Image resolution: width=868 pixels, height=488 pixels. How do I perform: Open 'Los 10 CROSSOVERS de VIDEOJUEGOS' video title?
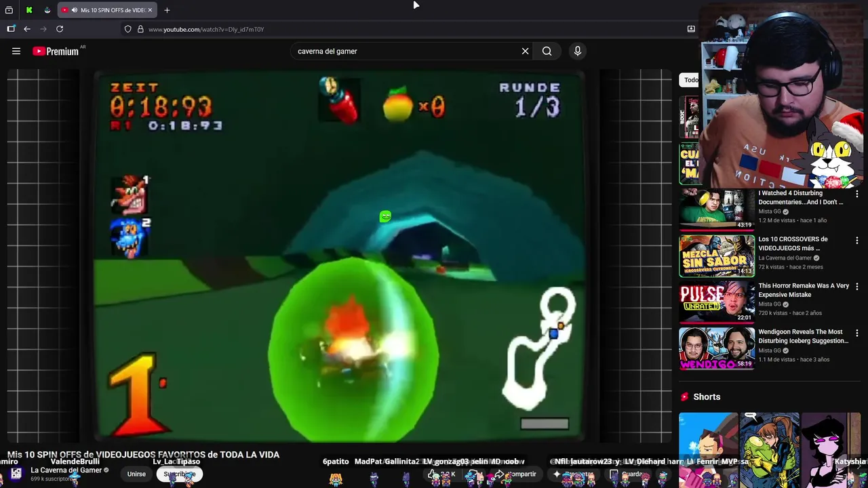click(x=793, y=243)
